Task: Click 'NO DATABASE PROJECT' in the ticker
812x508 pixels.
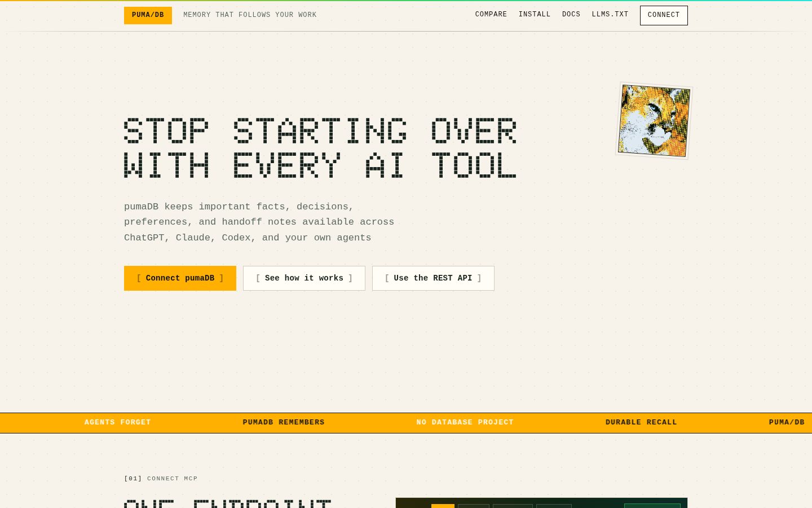Action: tap(465, 422)
